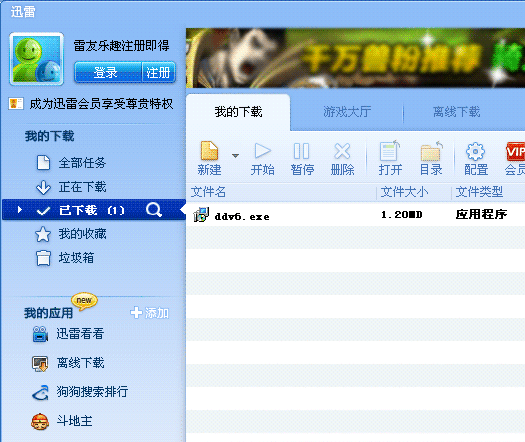Click the 打开 open file icon
525x442 pixels.
(390, 151)
